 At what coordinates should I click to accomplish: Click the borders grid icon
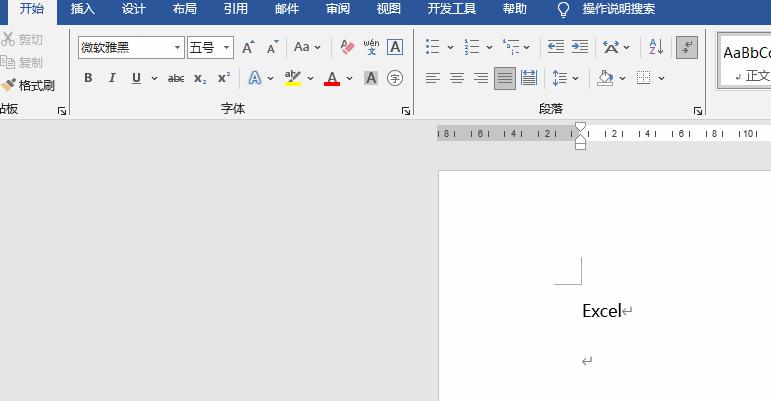coord(643,78)
